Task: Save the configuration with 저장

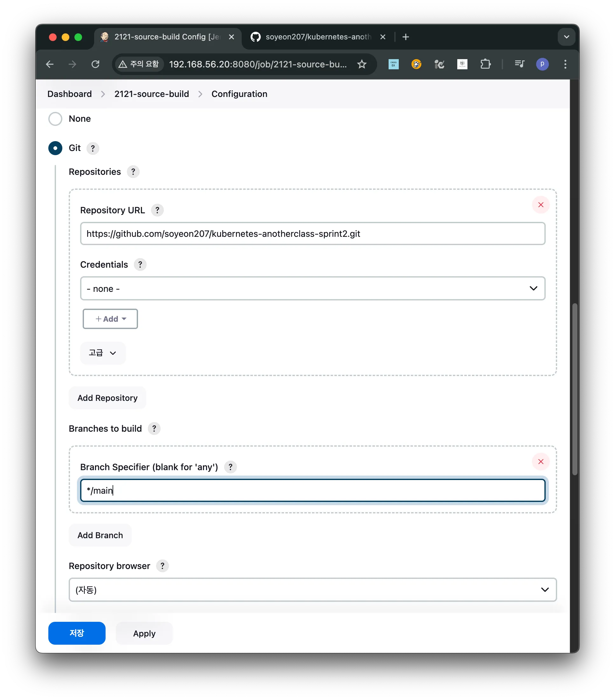Action: click(77, 633)
